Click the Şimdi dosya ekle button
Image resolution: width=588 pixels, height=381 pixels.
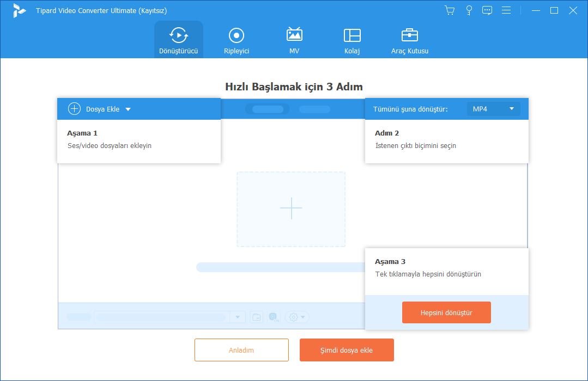347,350
